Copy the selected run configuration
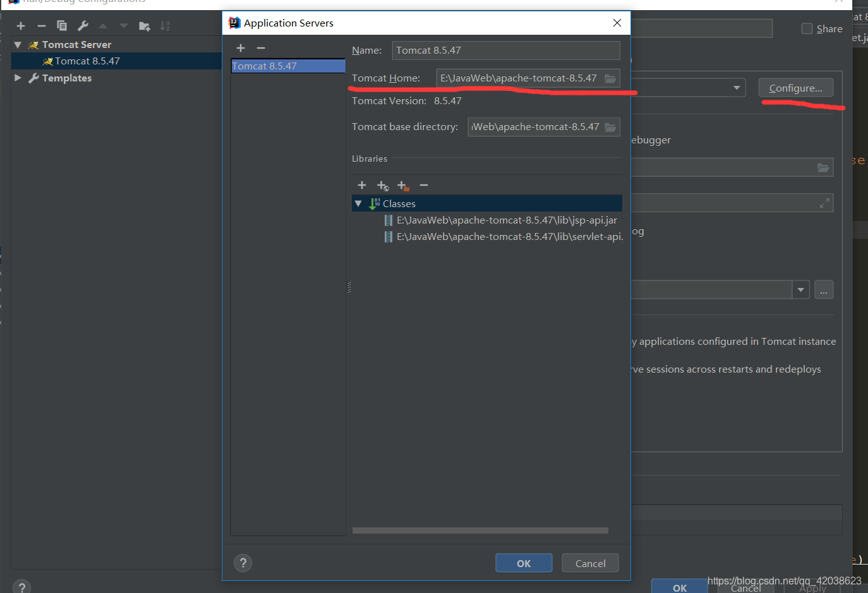This screenshot has height=593, width=868. (62, 26)
